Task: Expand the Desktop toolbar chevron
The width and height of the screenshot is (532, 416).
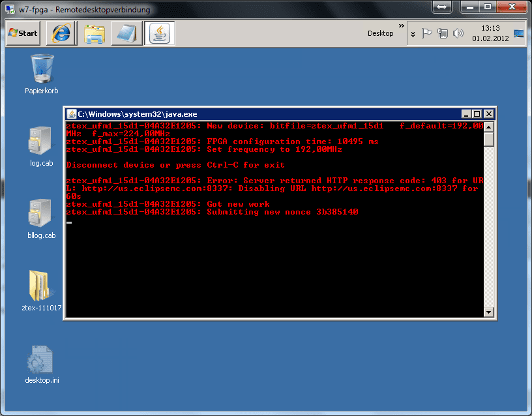Action: tap(402, 26)
